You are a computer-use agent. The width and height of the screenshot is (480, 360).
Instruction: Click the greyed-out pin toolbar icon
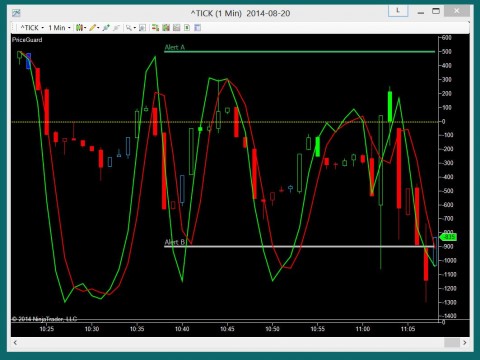tap(116, 28)
